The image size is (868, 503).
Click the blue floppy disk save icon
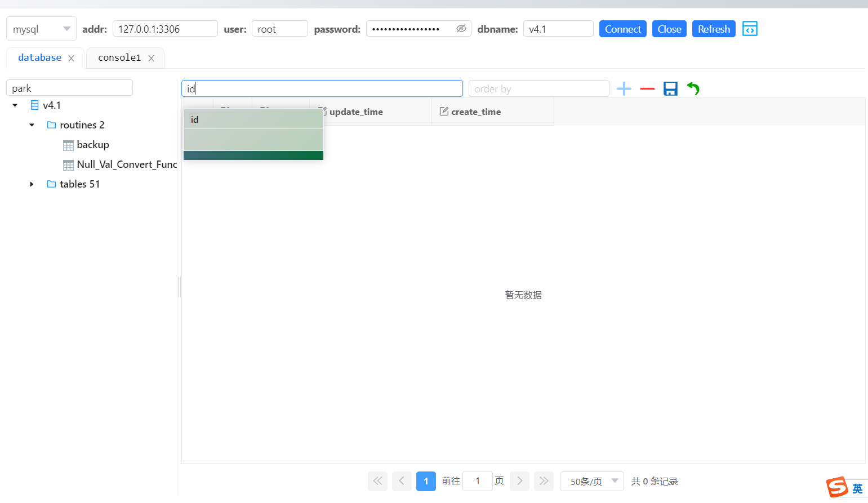(670, 89)
